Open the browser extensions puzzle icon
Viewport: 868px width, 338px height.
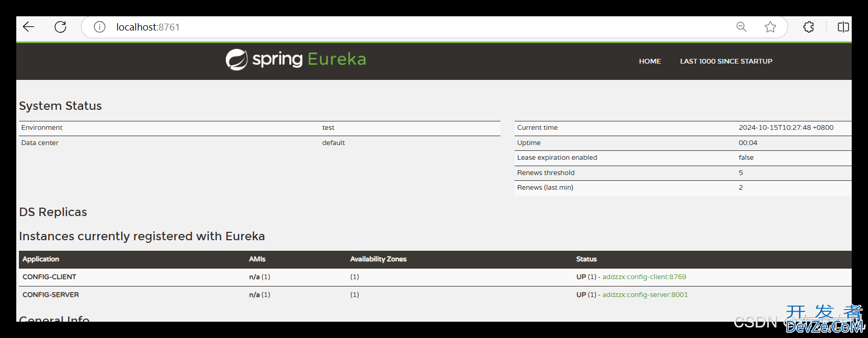809,27
